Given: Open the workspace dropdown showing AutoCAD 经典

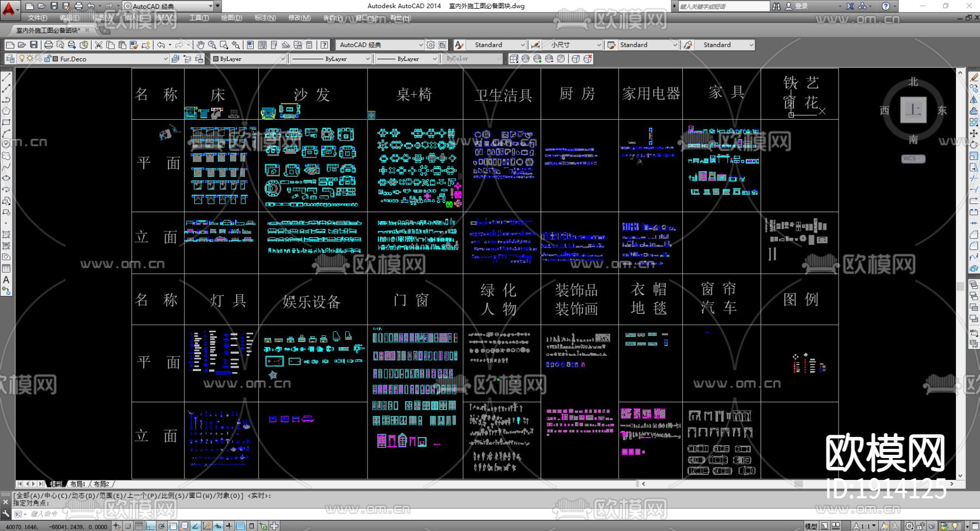Looking at the screenshot, I should (x=380, y=45).
